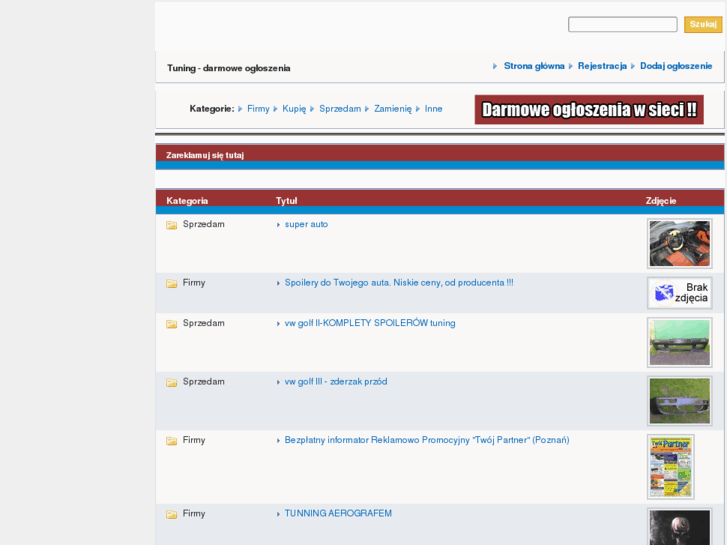The width and height of the screenshot is (727, 545).
Task: Go to Strona główna
Action: tap(534, 66)
